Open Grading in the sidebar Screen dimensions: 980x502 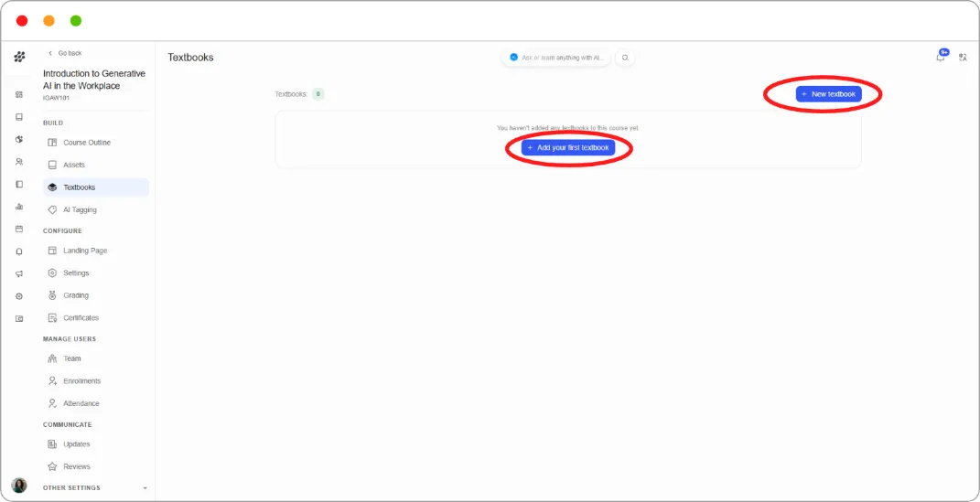pyautogui.click(x=96, y=295)
